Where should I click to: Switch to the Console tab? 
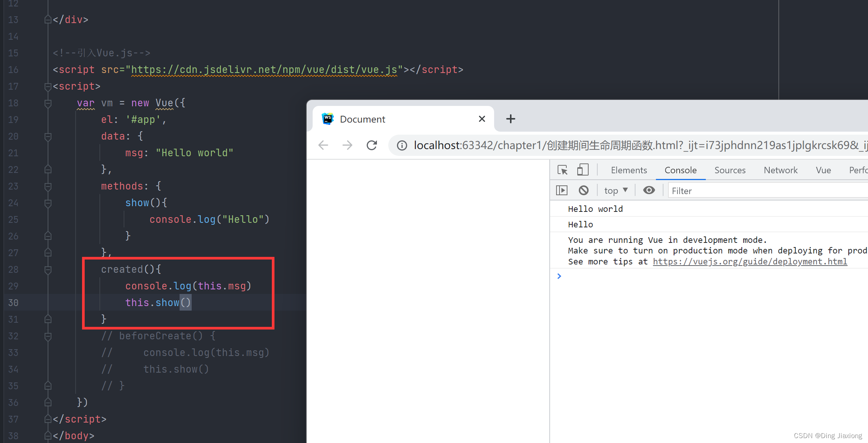pyautogui.click(x=680, y=171)
